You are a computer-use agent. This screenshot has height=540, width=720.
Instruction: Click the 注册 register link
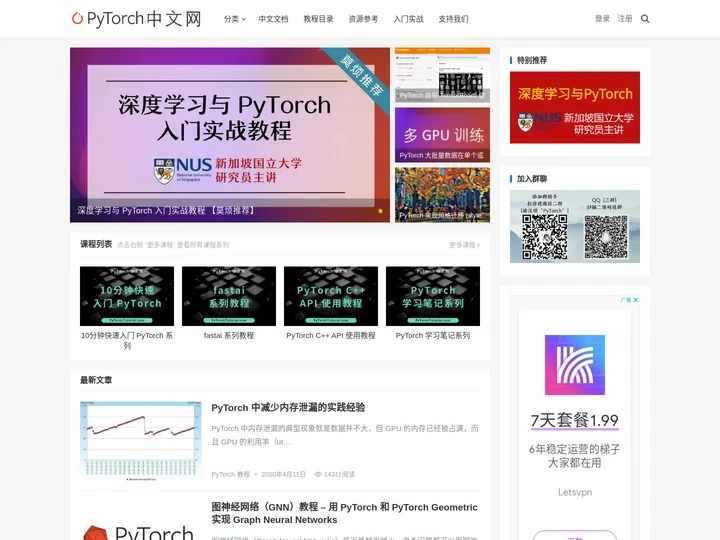pyautogui.click(x=624, y=18)
